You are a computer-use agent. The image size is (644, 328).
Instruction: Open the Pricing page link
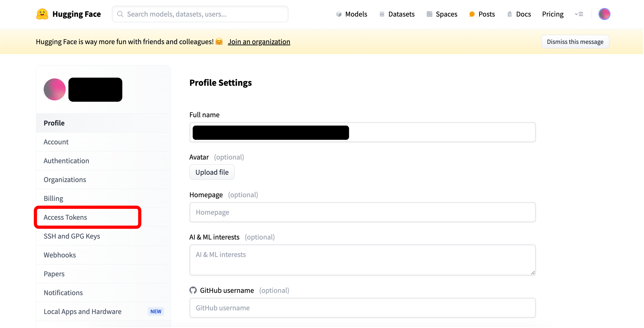[553, 14]
